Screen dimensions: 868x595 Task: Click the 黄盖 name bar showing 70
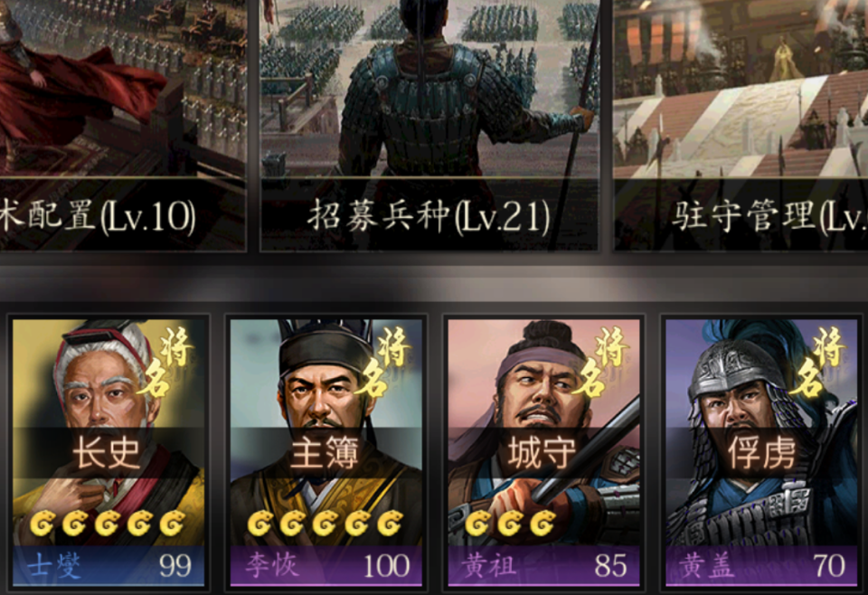(x=761, y=566)
